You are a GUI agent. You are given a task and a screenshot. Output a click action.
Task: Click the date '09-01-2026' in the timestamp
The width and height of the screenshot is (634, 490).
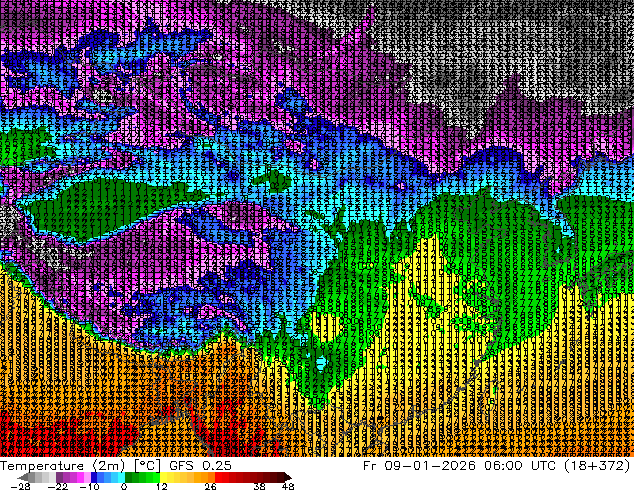click(x=430, y=466)
